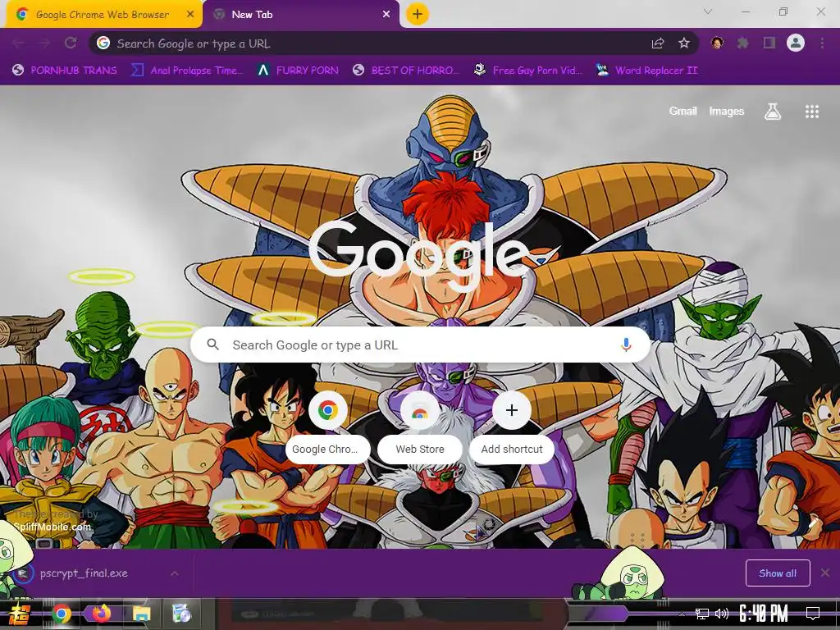Bookmark this tab with the star icon
The width and height of the screenshot is (840, 630).
(684, 43)
